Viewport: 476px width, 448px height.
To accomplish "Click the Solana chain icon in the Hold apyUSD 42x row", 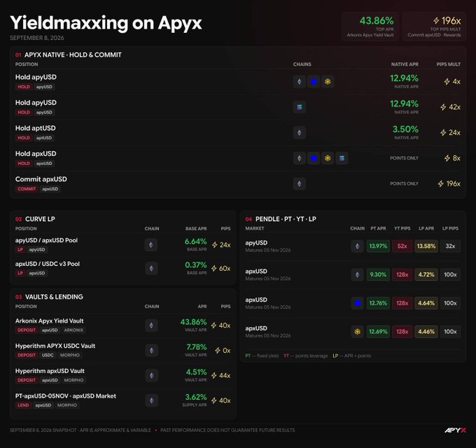I will click(300, 107).
